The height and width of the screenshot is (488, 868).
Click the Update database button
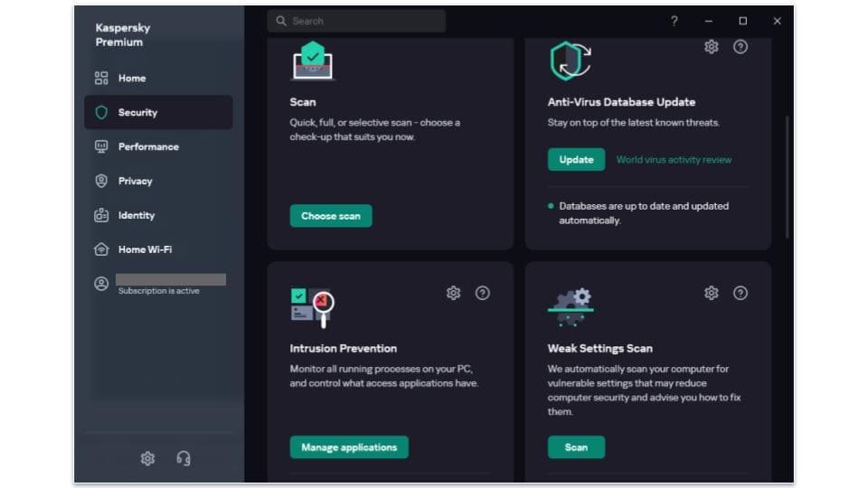(576, 160)
